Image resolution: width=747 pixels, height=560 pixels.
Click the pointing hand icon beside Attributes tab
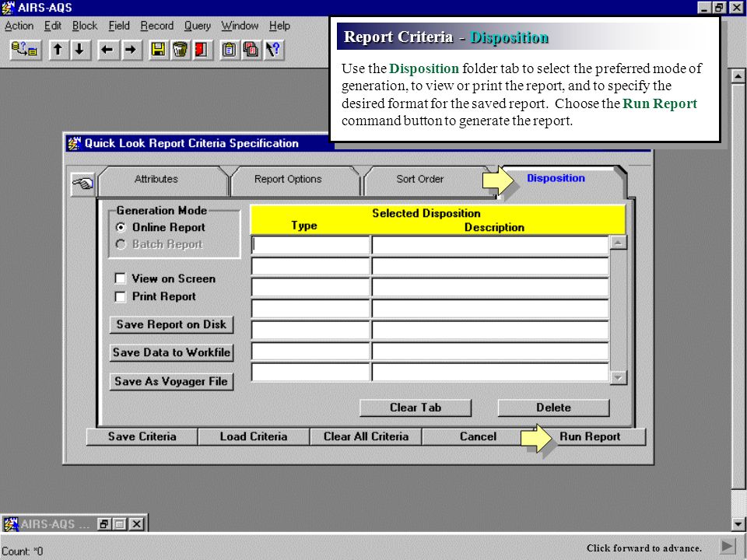click(x=82, y=184)
